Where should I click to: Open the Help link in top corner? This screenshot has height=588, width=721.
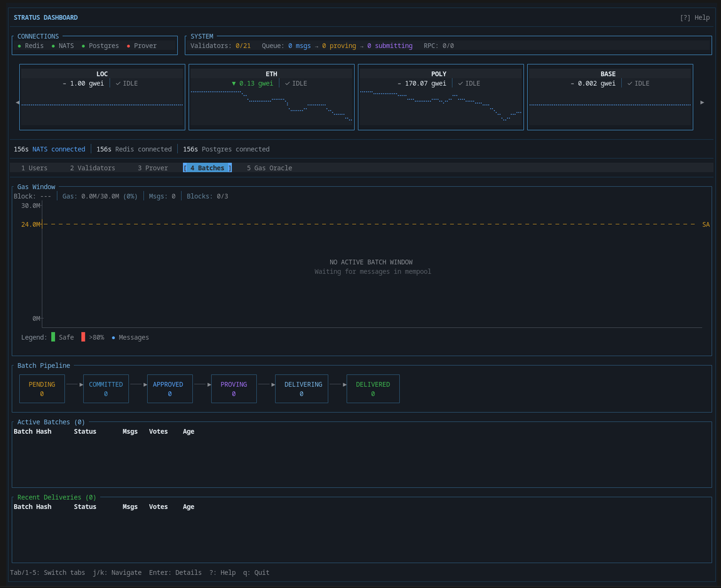pos(695,17)
